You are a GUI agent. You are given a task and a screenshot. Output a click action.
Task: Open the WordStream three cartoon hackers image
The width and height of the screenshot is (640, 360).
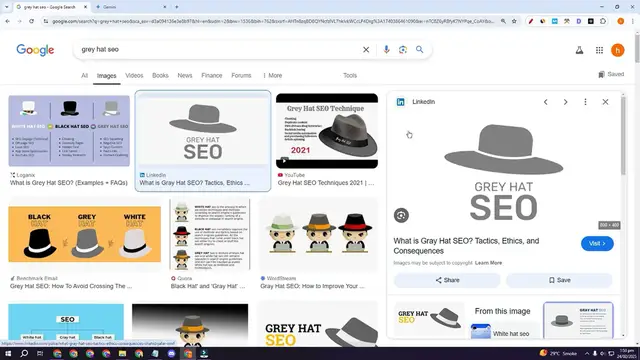(x=318, y=234)
